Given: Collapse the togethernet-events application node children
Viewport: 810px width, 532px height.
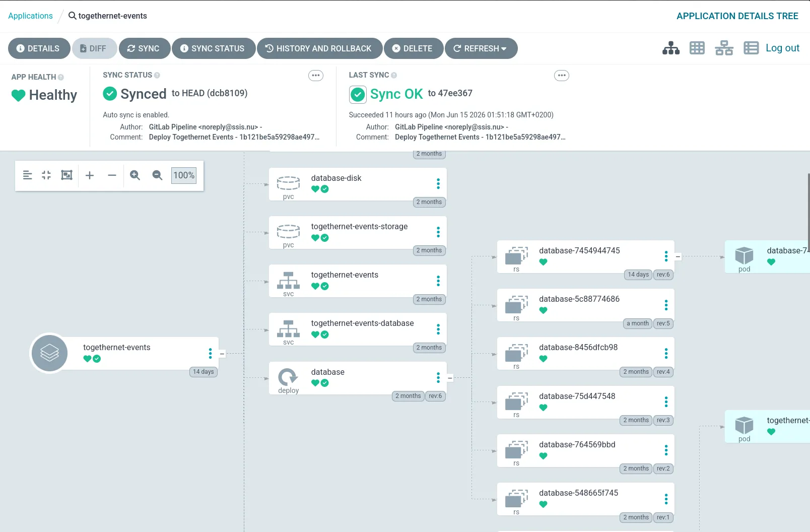Looking at the screenshot, I should pos(222,354).
